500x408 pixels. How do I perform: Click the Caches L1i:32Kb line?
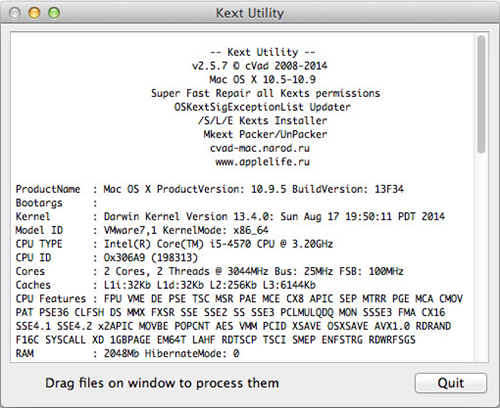(x=165, y=285)
